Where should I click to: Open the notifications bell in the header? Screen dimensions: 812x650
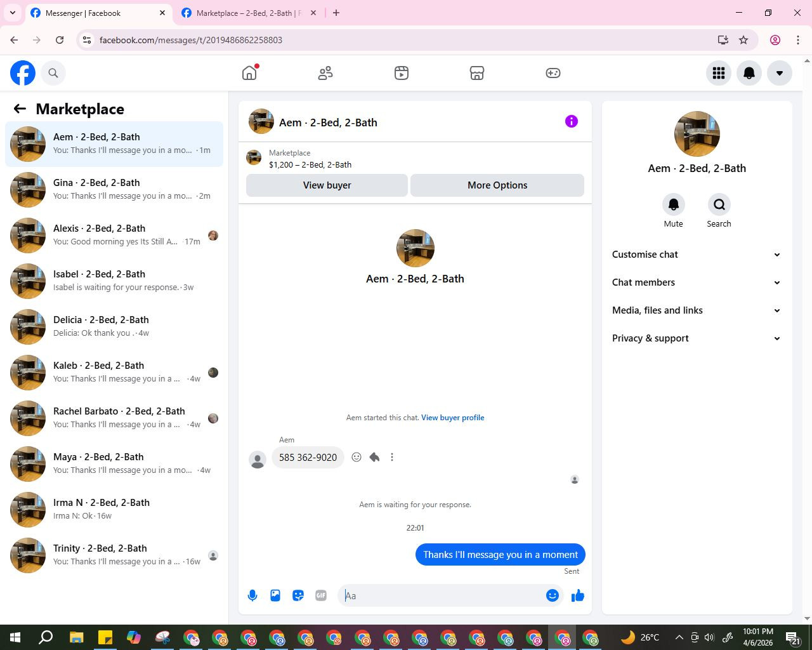pos(749,73)
